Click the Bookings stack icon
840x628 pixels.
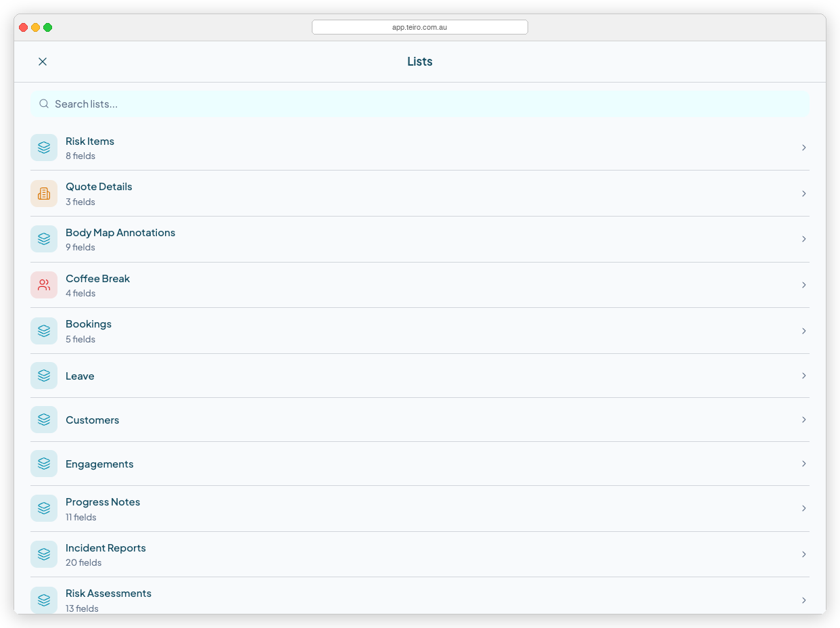43,330
